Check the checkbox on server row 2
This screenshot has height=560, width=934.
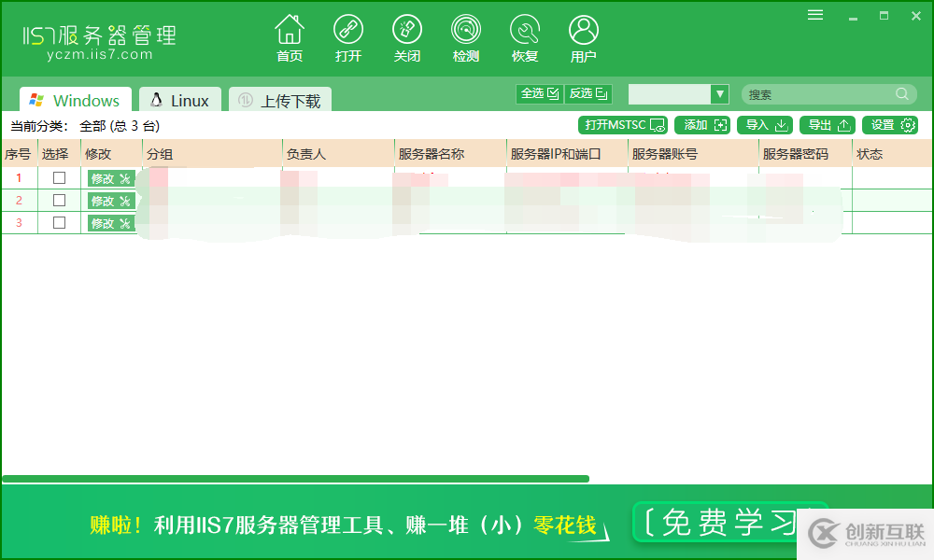coord(59,200)
